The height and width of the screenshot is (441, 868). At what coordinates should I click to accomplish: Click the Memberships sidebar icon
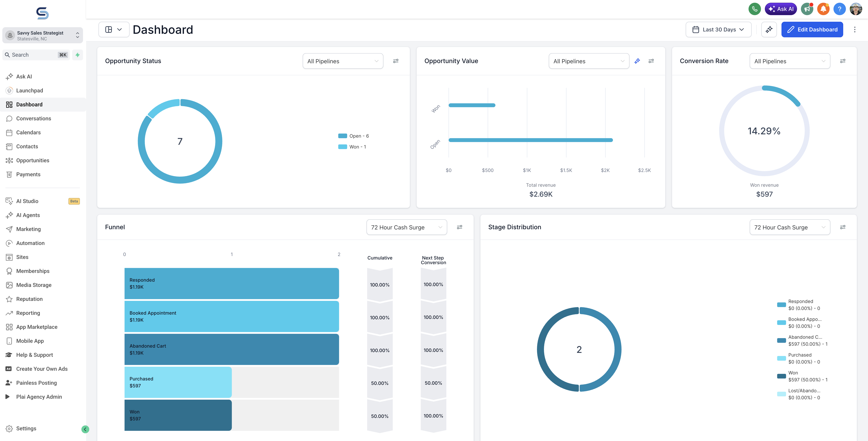tap(9, 271)
